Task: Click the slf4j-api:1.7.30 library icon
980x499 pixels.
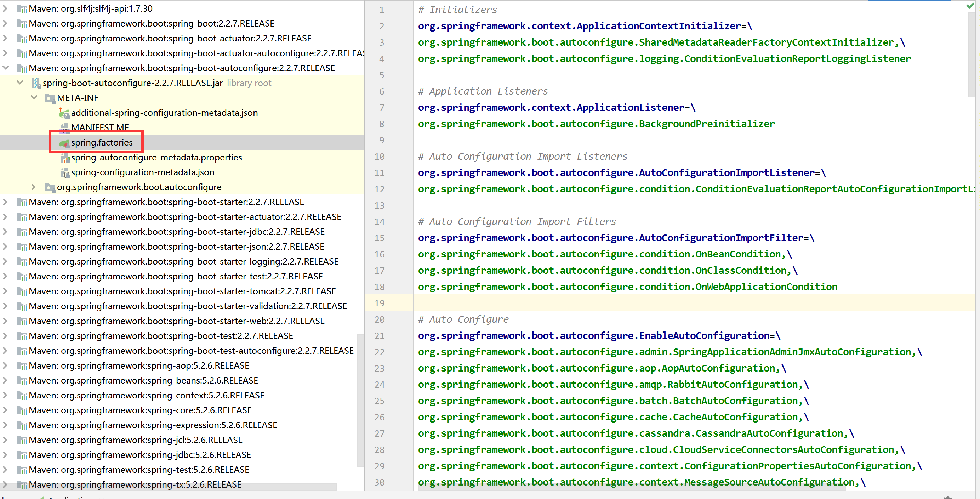Action: point(22,9)
